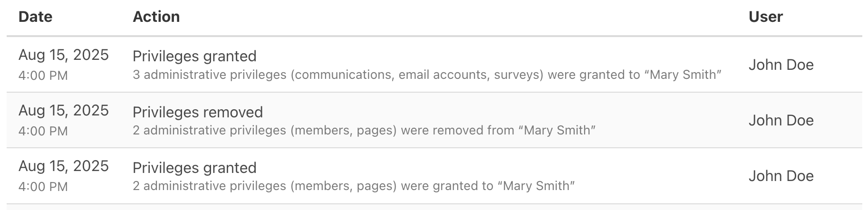Image resolution: width=868 pixels, height=210 pixels.
Task: Click the 4:00 PM time in first row
Action: click(x=43, y=76)
